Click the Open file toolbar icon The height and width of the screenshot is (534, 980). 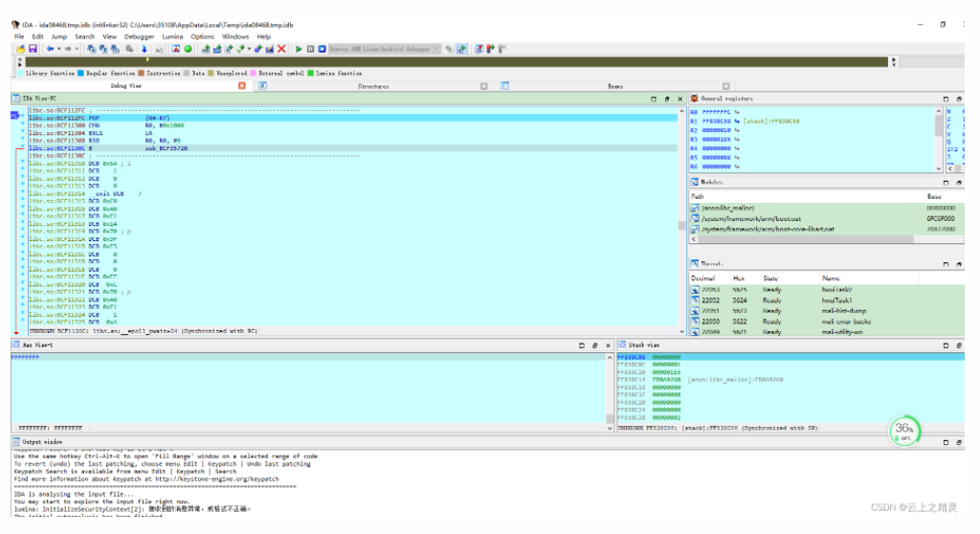coord(21,49)
